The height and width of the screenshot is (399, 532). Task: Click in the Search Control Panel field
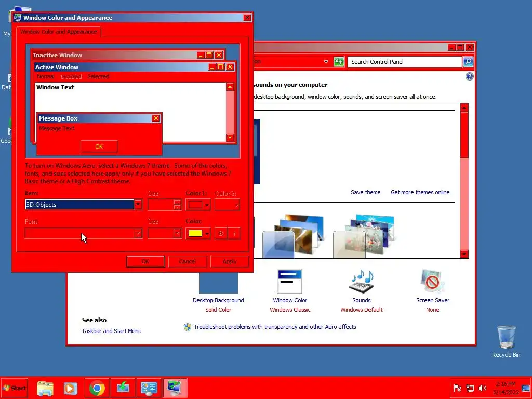coord(405,62)
